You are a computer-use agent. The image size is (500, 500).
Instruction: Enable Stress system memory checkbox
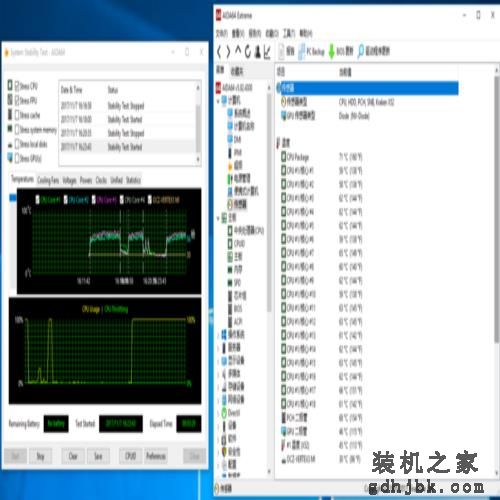pos(18,130)
